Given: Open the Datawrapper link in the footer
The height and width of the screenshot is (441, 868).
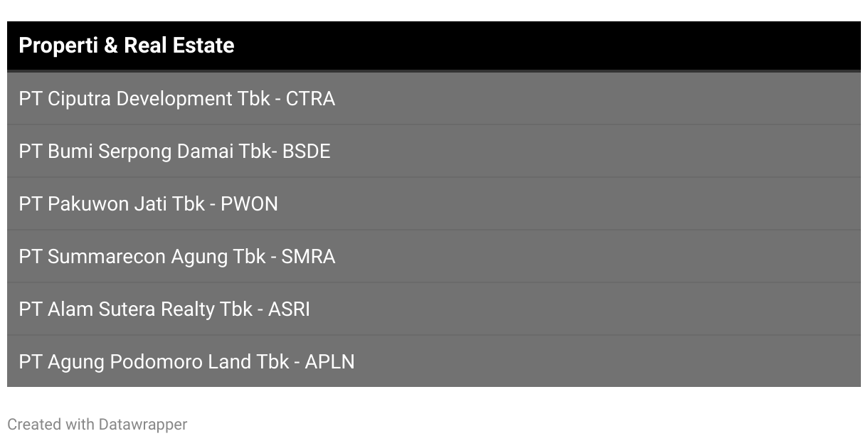Looking at the screenshot, I should click(143, 425).
